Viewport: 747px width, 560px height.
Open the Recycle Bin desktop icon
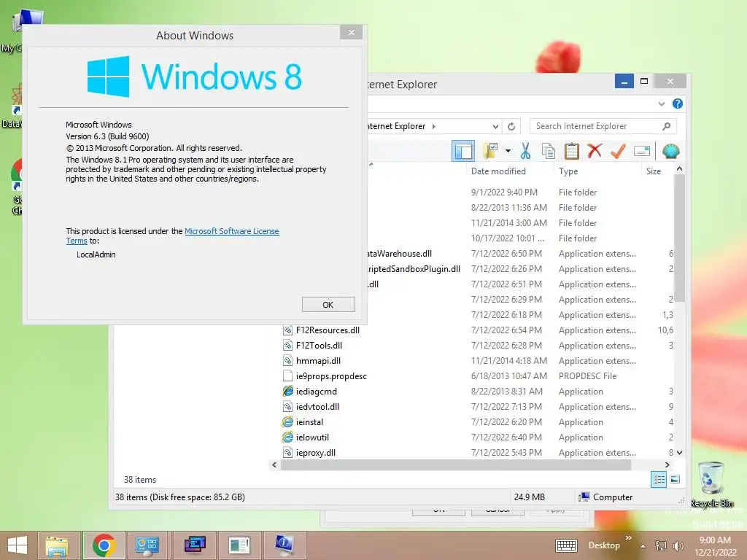(711, 484)
